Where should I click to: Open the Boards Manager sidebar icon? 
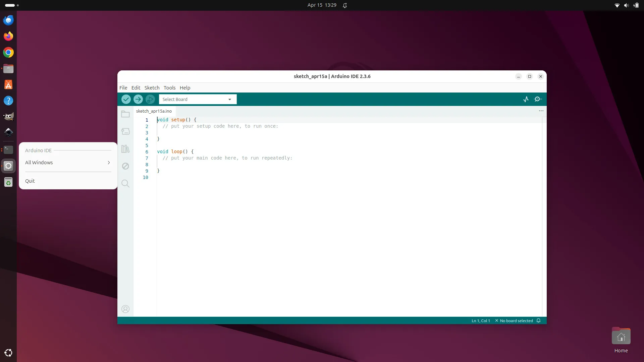pyautogui.click(x=125, y=131)
